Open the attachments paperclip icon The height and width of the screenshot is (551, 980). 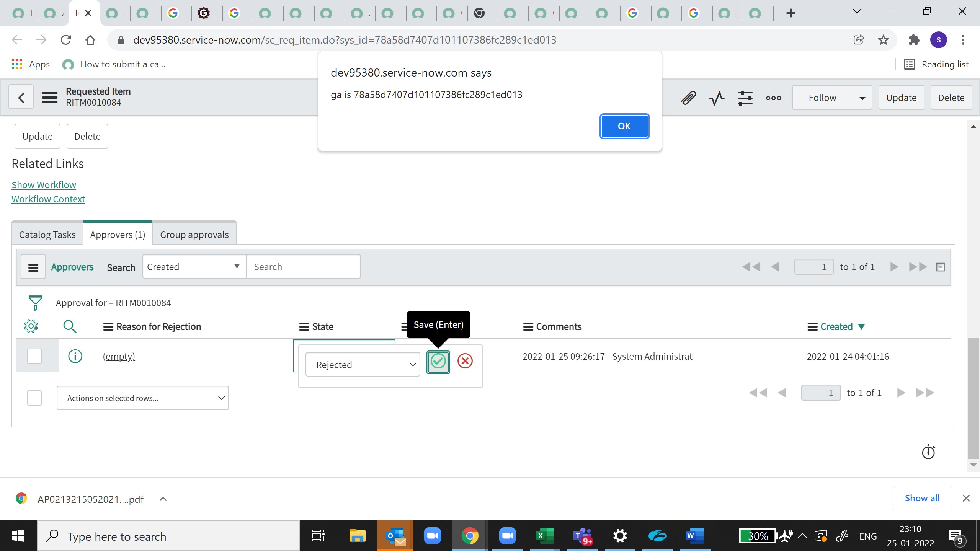688,98
